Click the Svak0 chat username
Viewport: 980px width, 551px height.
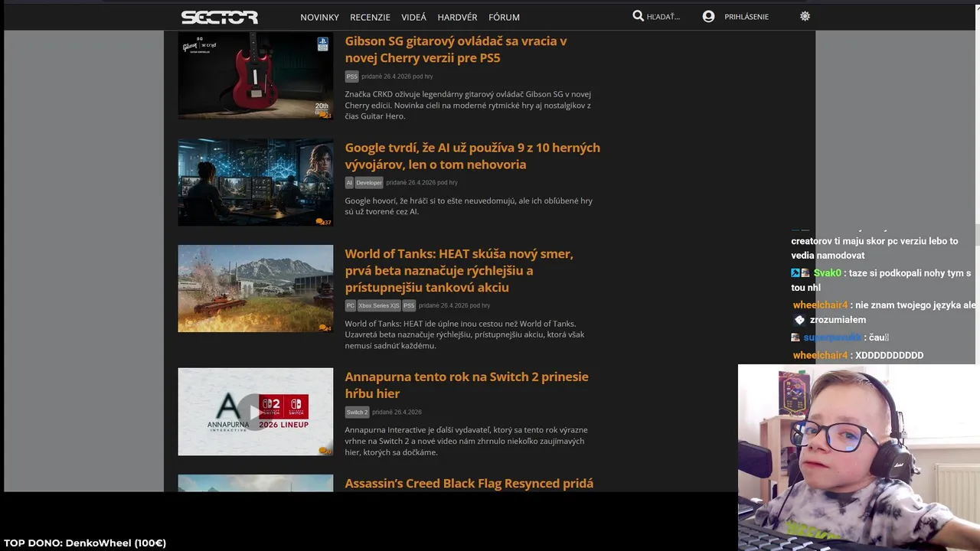pos(828,273)
